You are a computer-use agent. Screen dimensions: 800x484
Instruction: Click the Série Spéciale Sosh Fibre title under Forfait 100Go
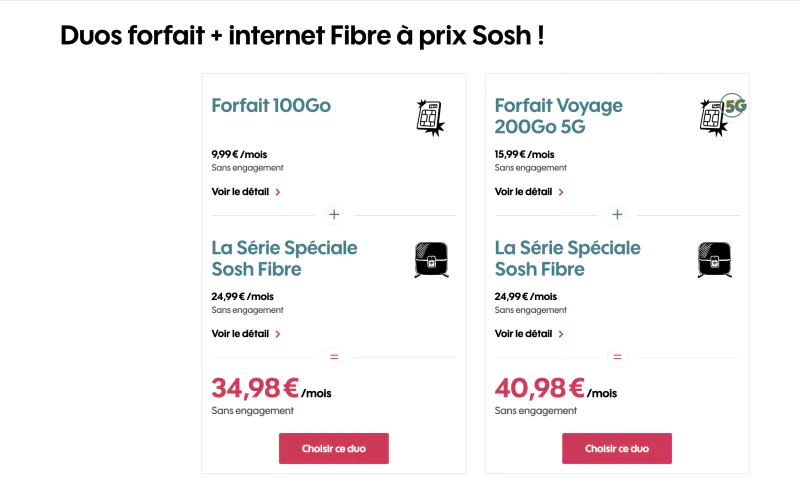click(284, 258)
